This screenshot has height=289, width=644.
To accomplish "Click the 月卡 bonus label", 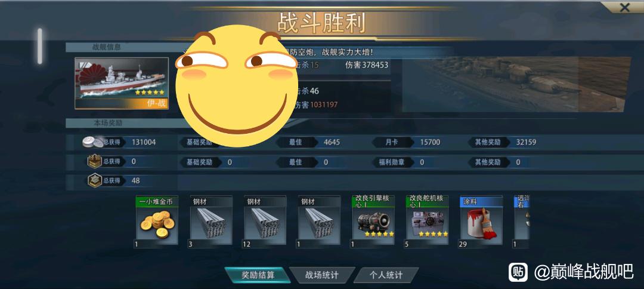I will tap(391, 142).
